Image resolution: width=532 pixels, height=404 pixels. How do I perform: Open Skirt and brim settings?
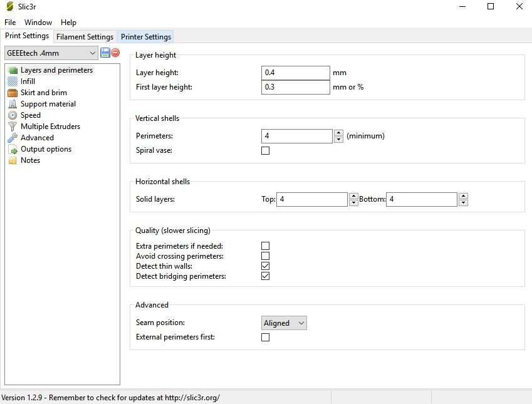tap(43, 93)
